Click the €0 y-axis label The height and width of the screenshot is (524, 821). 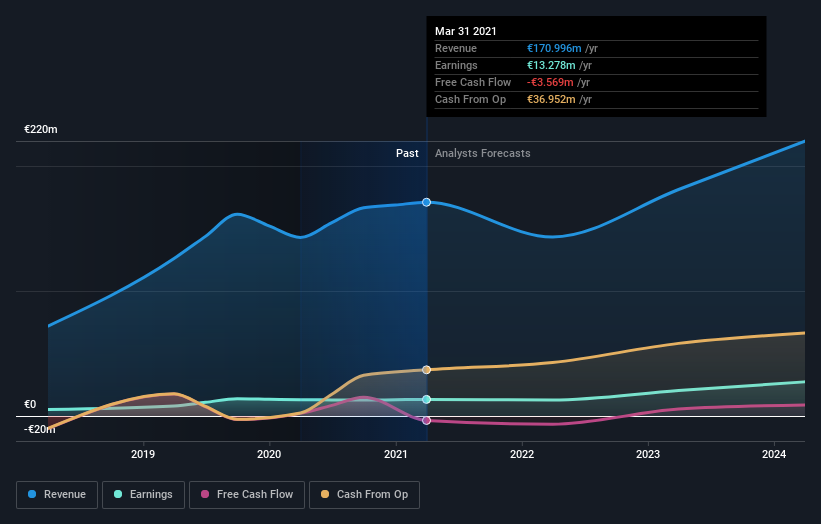coord(30,404)
